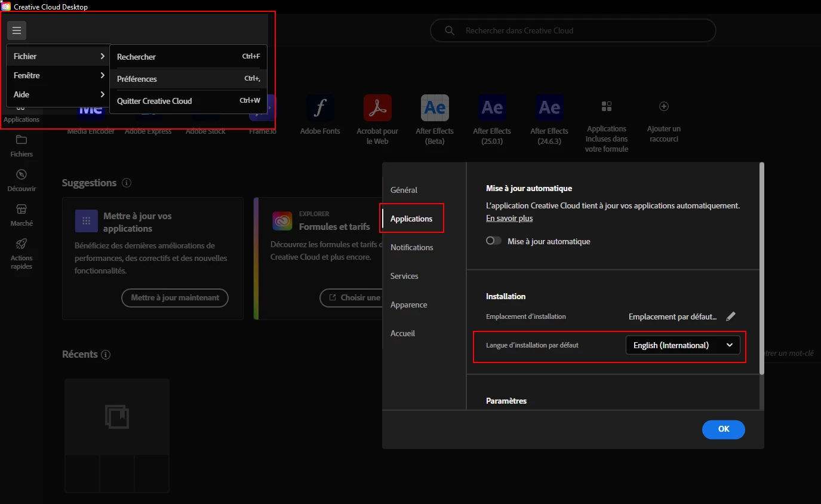
Task: Expand the Fenêtre submenu
Action: coord(58,75)
